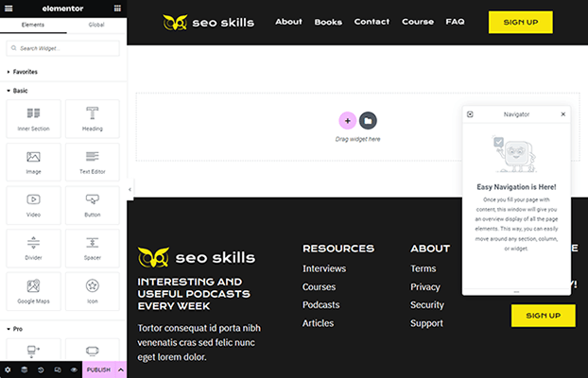Viewport: 588px width, 378px height.
Task: Toggle preview changes eye icon
Action: (74, 369)
